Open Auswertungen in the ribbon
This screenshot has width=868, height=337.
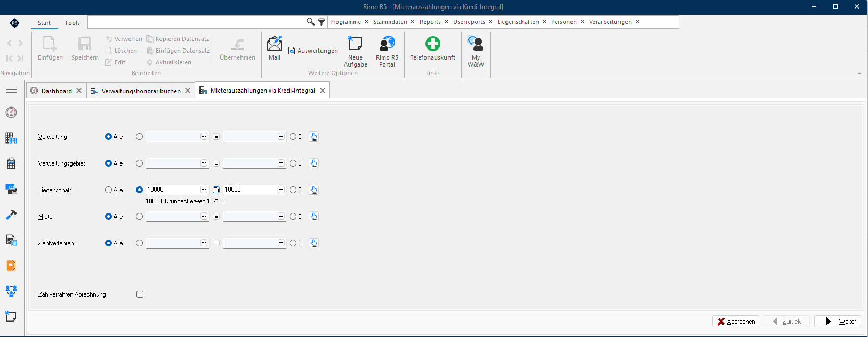pos(313,51)
